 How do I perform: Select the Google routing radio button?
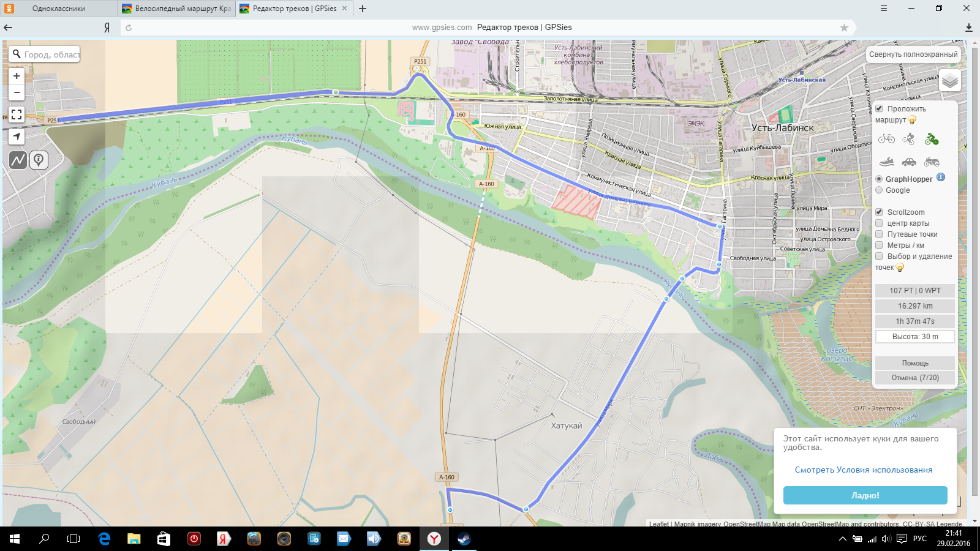click(879, 190)
